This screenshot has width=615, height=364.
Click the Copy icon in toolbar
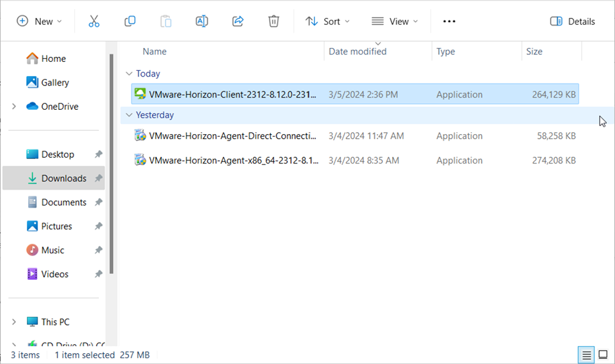pos(130,21)
